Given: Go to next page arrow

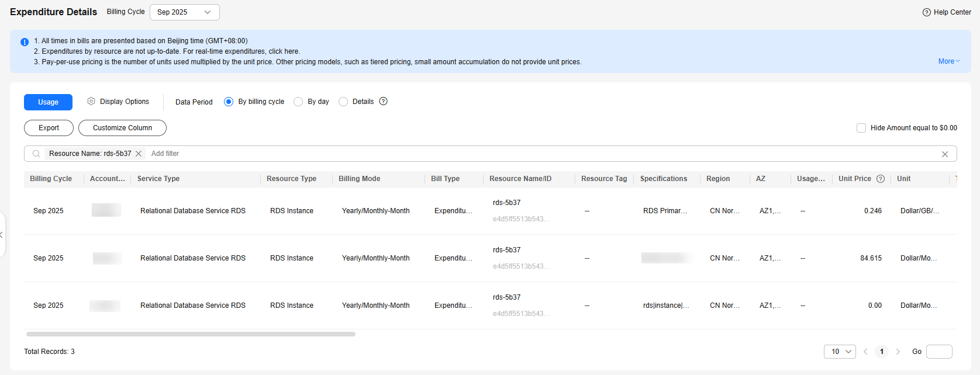Looking at the screenshot, I should pyautogui.click(x=898, y=352).
